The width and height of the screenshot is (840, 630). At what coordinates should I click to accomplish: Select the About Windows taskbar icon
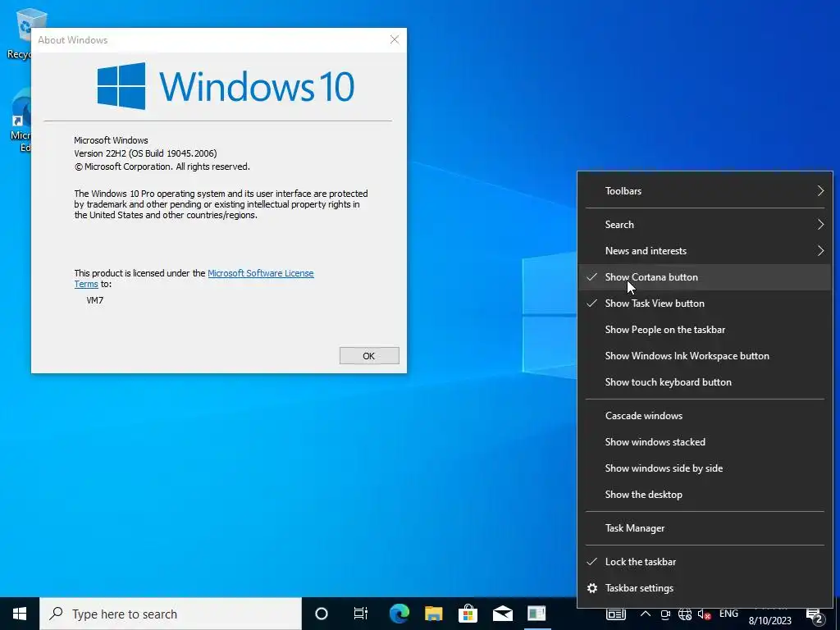[536, 614]
